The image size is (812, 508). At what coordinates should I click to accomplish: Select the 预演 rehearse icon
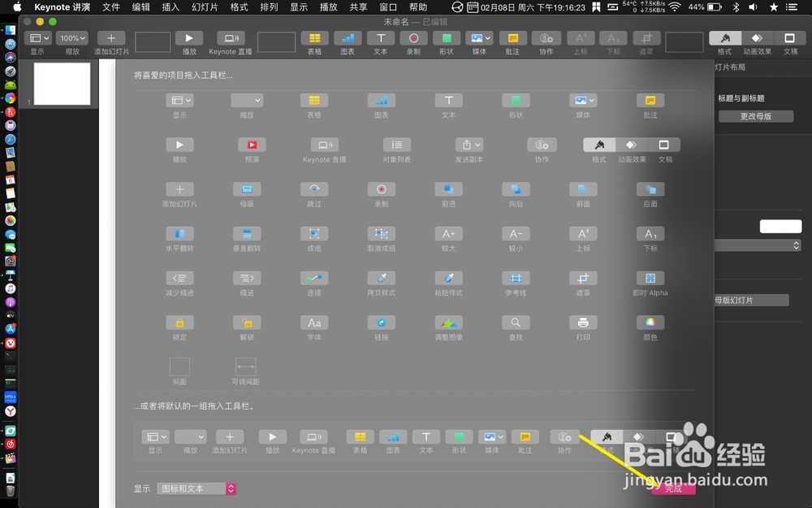tap(252, 145)
